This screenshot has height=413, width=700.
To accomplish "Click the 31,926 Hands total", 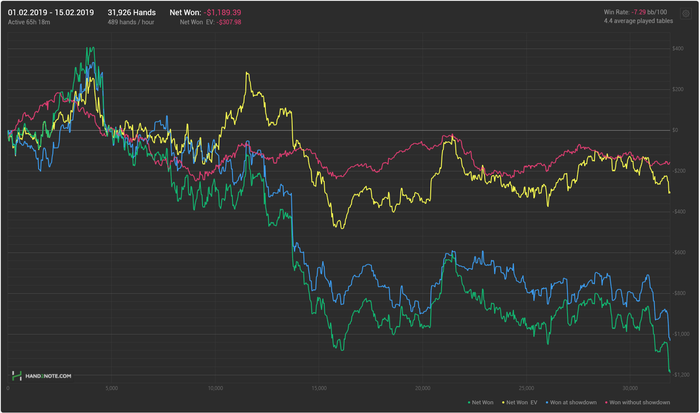I will tap(132, 13).
